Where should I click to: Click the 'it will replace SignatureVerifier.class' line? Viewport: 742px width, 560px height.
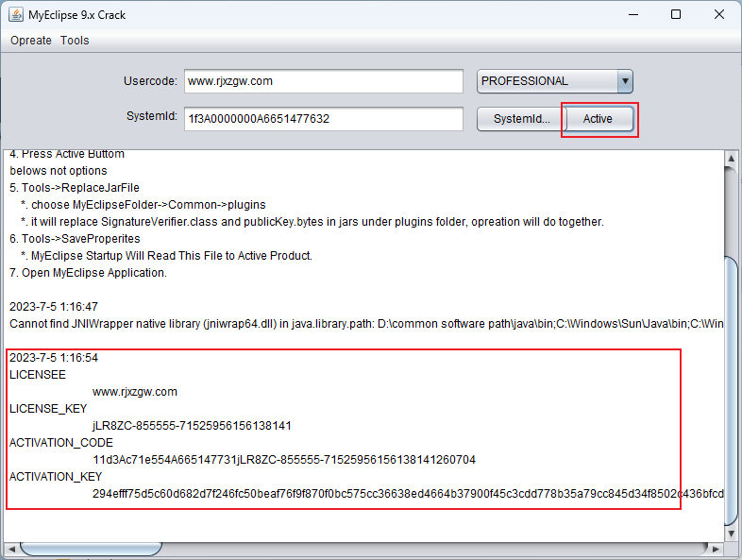click(x=312, y=222)
